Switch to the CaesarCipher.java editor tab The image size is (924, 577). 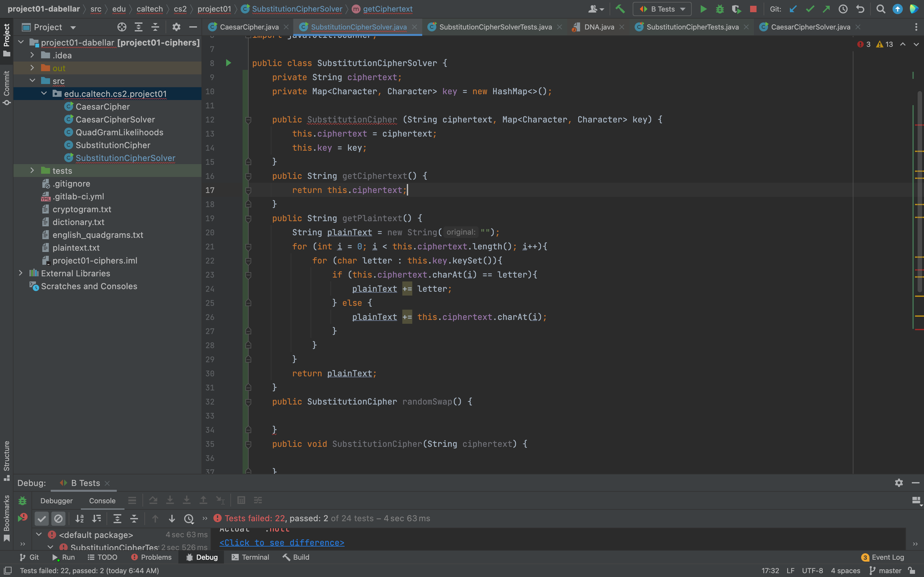[x=249, y=27]
